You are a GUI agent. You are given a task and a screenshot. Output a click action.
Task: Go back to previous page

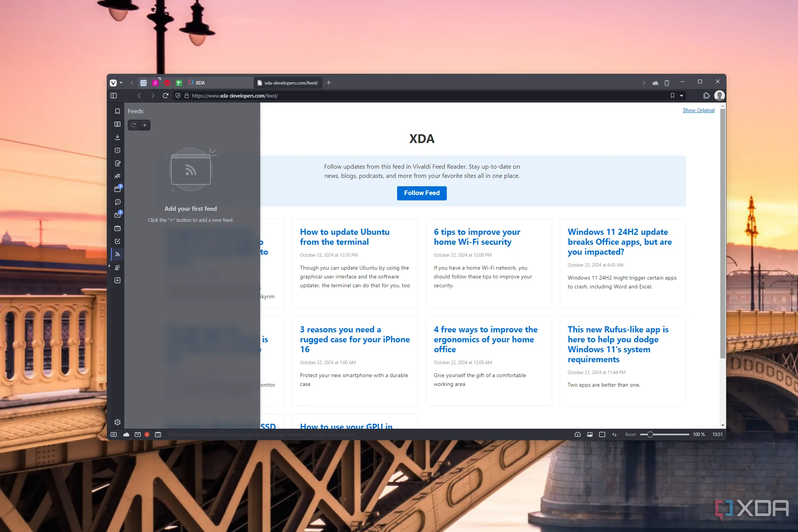[x=139, y=96]
